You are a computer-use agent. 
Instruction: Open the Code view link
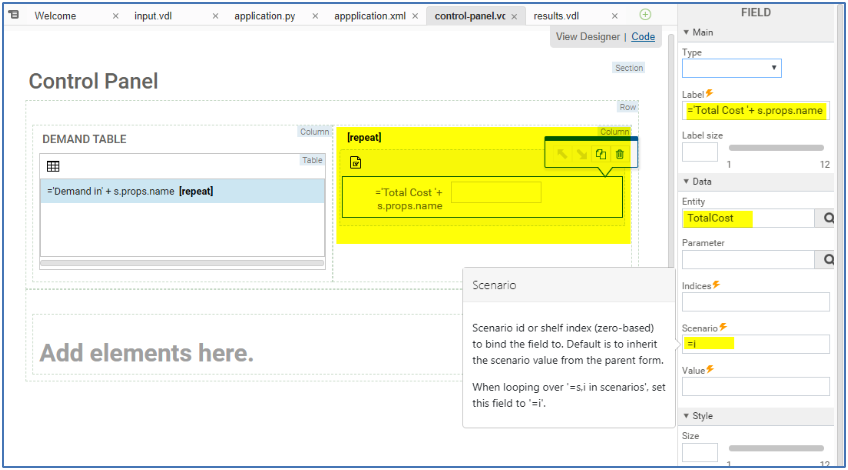(643, 37)
